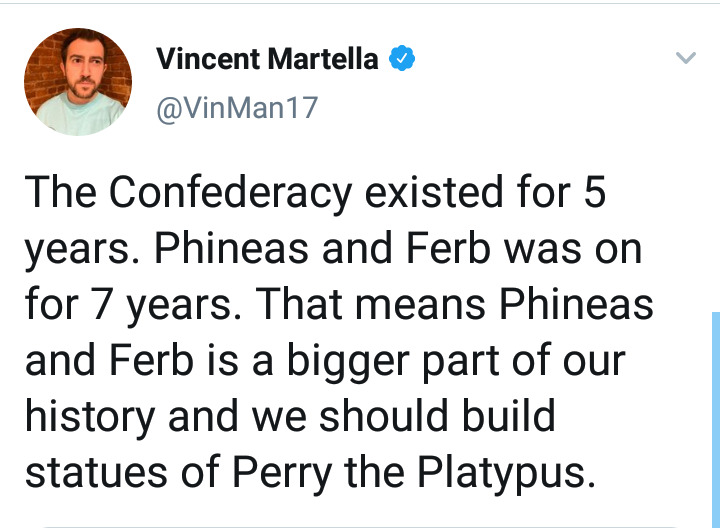Screen dimensions: 720x528
Task: Click the Vincent Martella display name
Action: click(267, 59)
